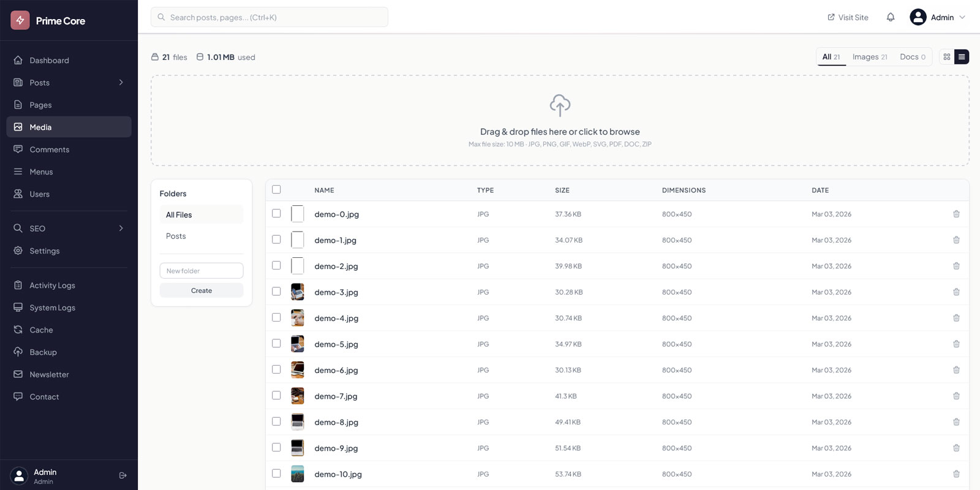Tick the select-all checkbox in header
Viewport: 980px width, 490px height.
coord(276,190)
